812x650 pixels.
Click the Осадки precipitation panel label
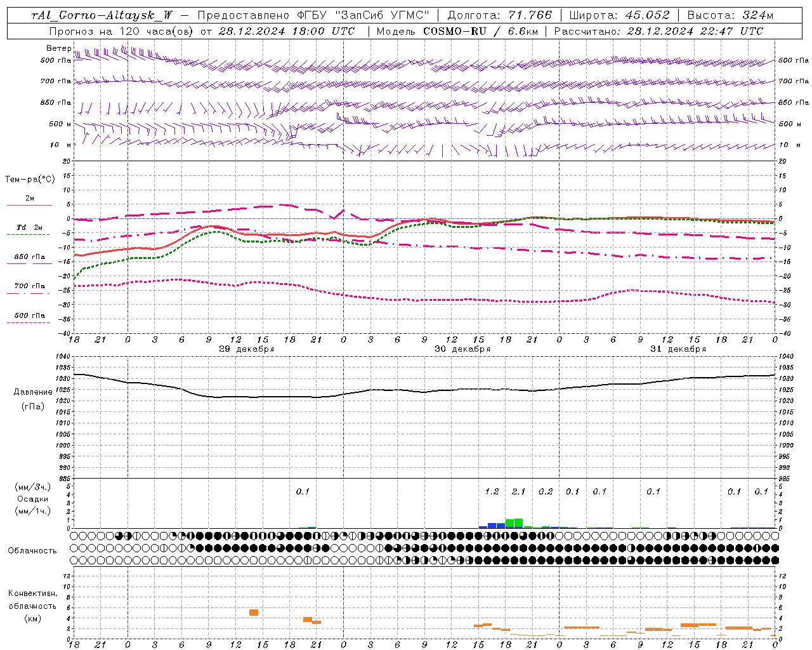pyautogui.click(x=32, y=499)
